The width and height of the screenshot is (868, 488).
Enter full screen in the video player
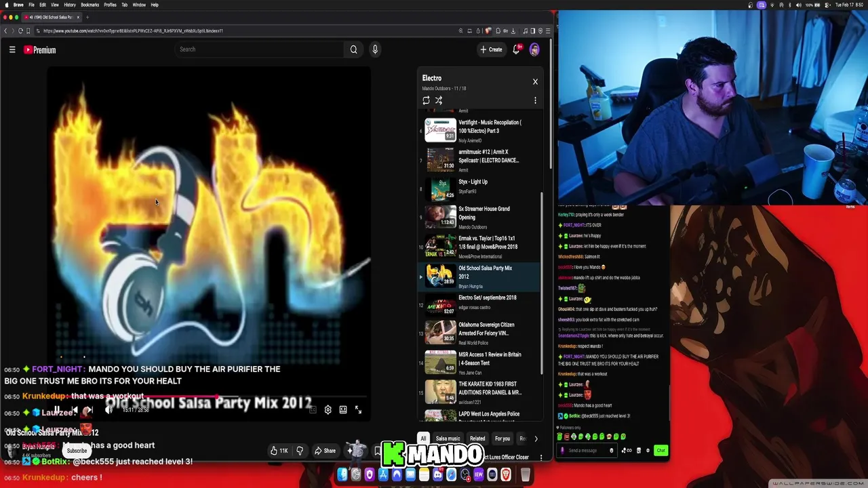click(x=358, y=410)
